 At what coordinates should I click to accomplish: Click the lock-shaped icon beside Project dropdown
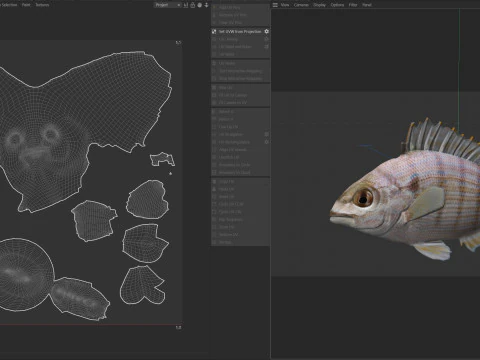pyautogui.click(x=193, y=5)
